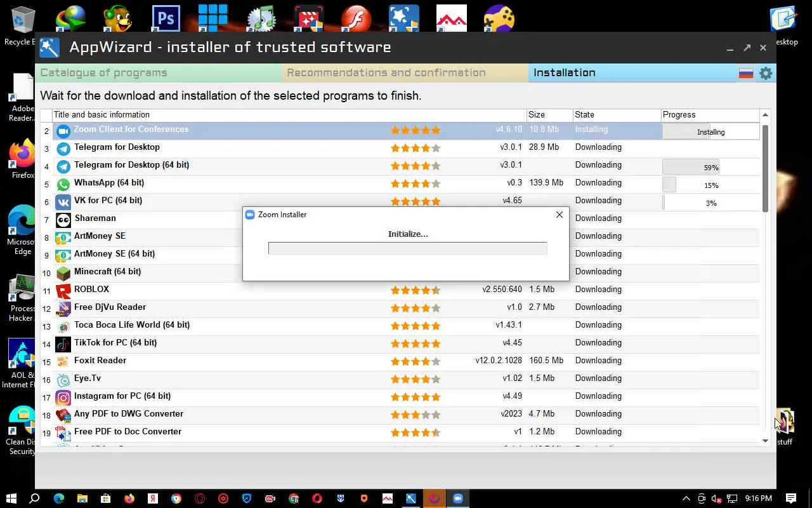
Task: Click the AppWizard magic wand logo
Action: point(49,48)
